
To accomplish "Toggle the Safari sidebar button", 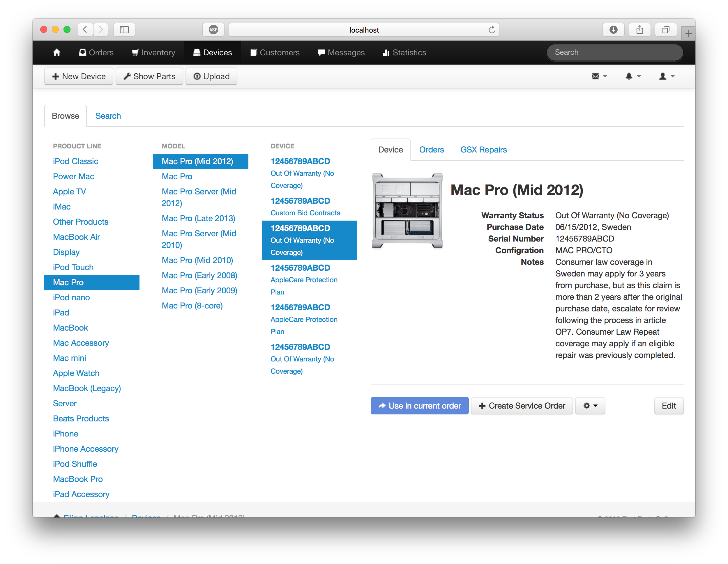I will point(124,30).
